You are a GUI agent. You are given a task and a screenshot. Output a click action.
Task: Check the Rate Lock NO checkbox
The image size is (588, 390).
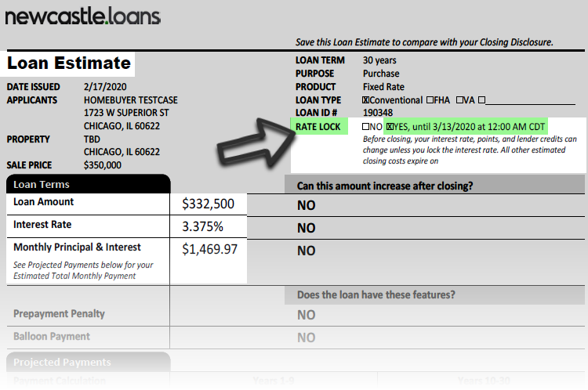[x=365, y=127]
